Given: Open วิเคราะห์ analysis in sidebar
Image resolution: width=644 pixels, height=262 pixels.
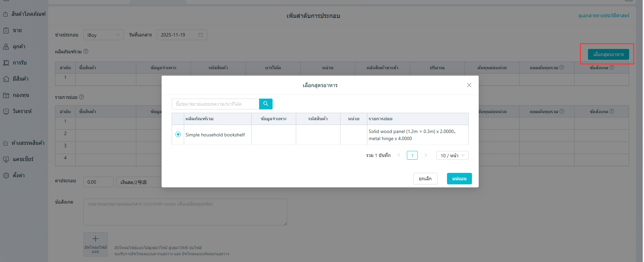Looking at the screenshot, I should click(22, 111).
